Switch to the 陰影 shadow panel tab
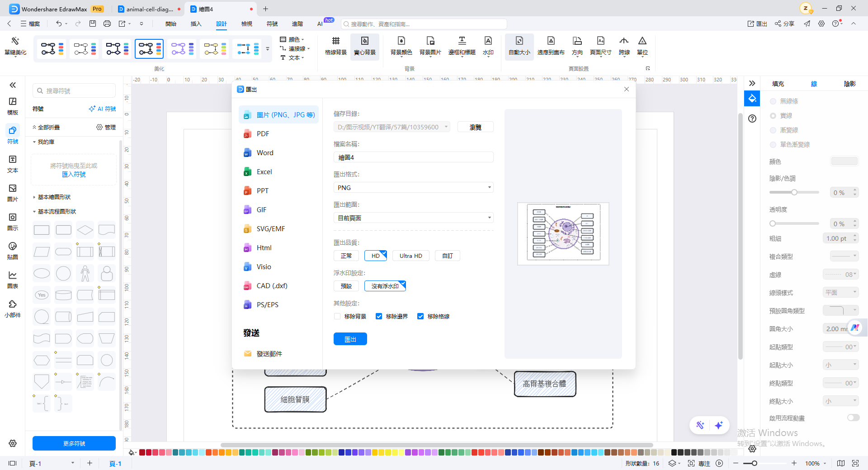 [x=850, y=84]
